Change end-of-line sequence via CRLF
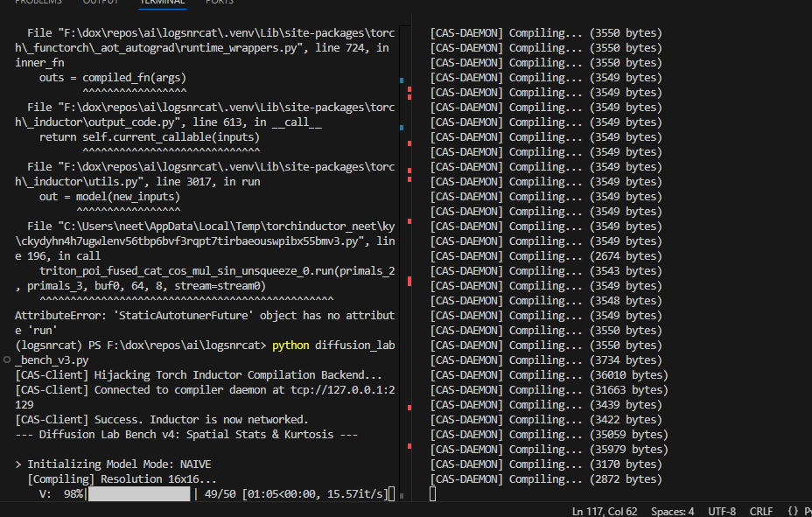This screenshot has height=517, width=812. click(760, 511)
